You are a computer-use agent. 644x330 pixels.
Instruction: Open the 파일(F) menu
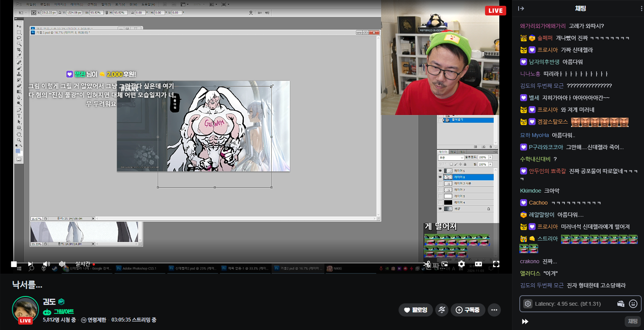[31, 4]
